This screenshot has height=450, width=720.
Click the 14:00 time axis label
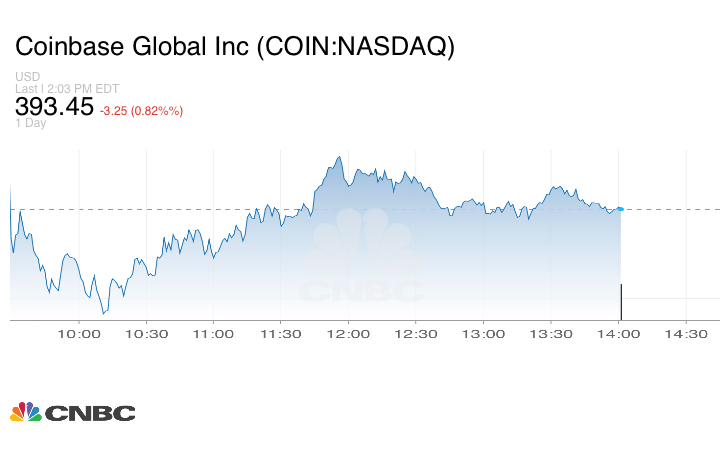pyautogui.click(x=619, y=334)
